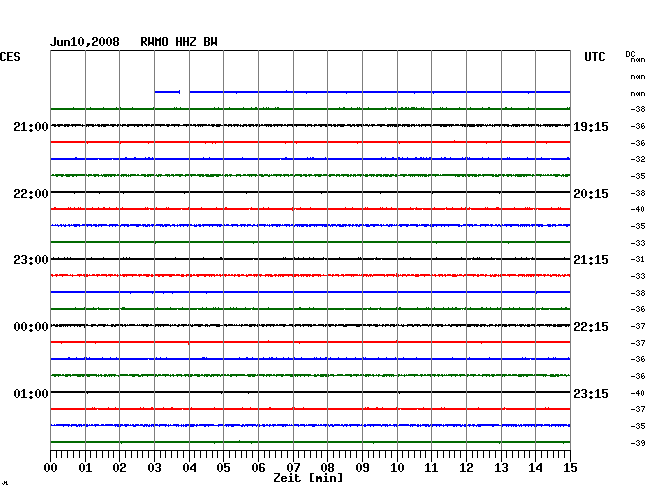Click DC value -40 beside the 23:15 row
The height and width of the screenshot is (494, 650).
point(638,393)
